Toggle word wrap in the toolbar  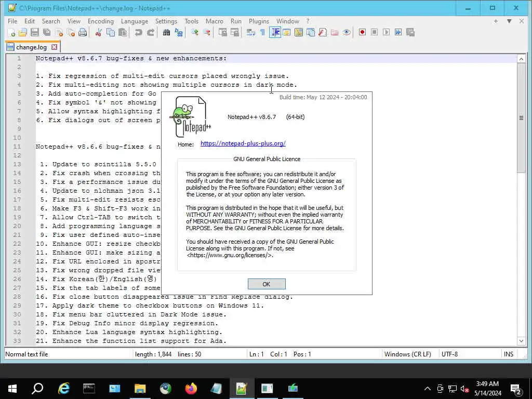point(250,32)
